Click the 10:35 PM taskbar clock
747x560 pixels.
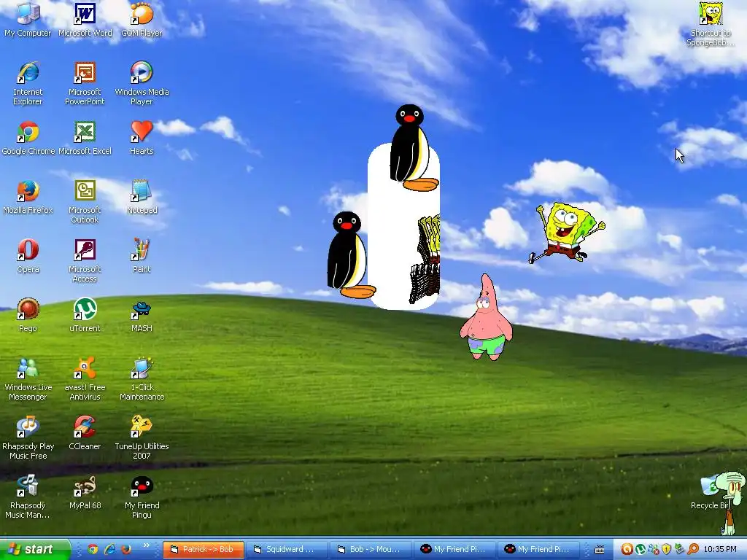click(720, 549)
